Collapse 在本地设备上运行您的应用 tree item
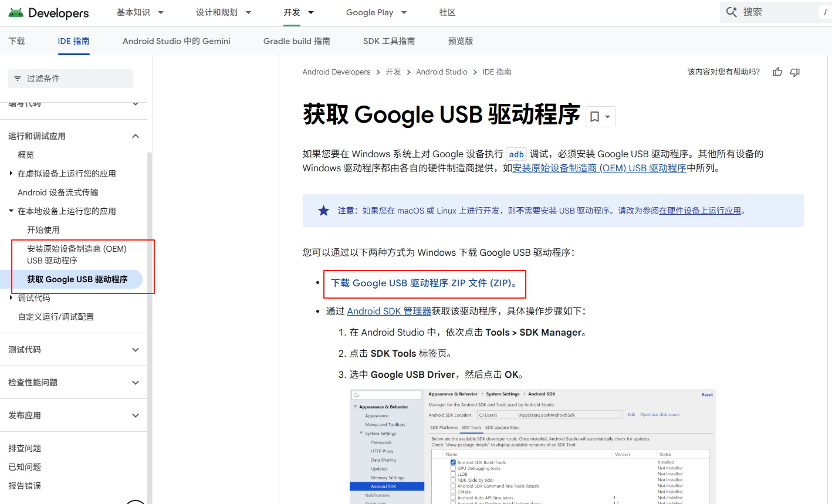The image size is (832, 504). coord(11,211)
